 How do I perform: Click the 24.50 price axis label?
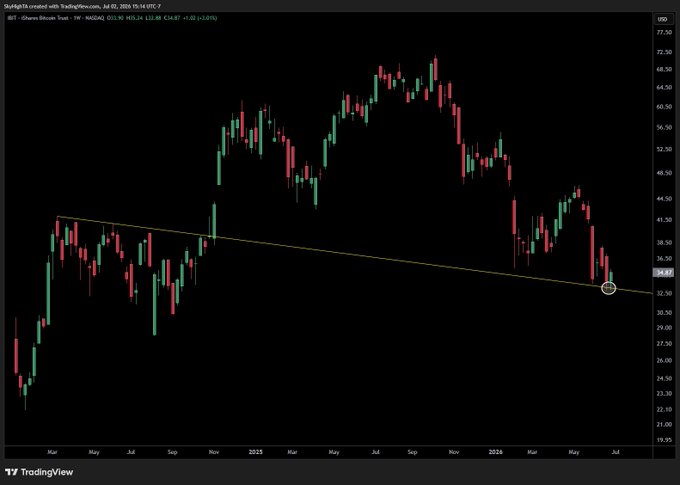[x=664, y=378]
